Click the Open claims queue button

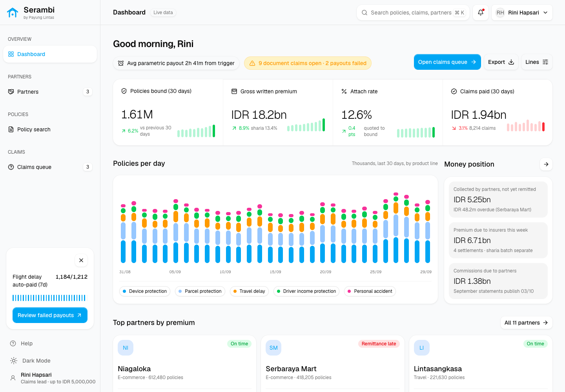[447, 62]
